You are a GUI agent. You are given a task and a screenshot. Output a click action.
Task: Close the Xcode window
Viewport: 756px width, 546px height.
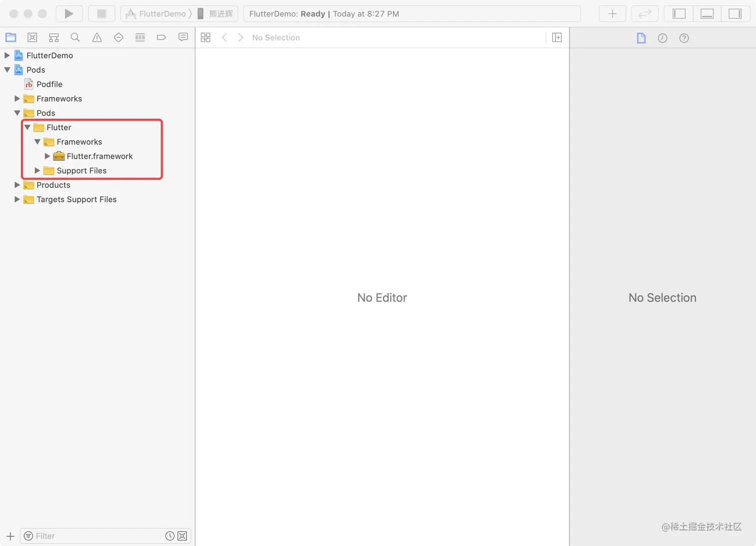pos(14,14)
